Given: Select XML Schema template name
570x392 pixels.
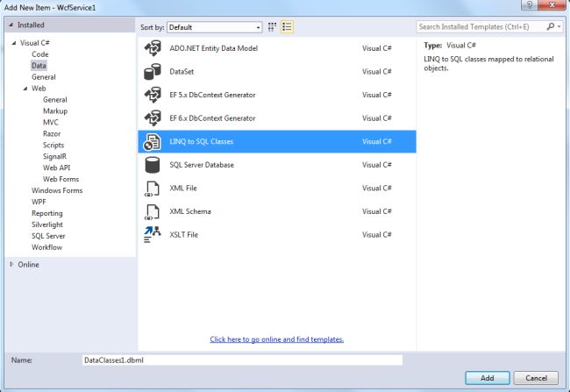Looking at the screenshot, I should [x=190, y=211].
